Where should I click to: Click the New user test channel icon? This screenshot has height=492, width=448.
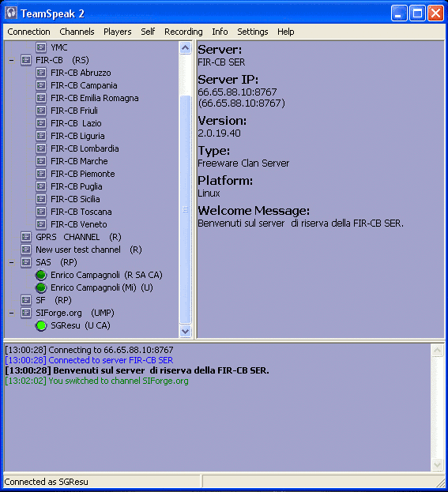coord(26,250)
